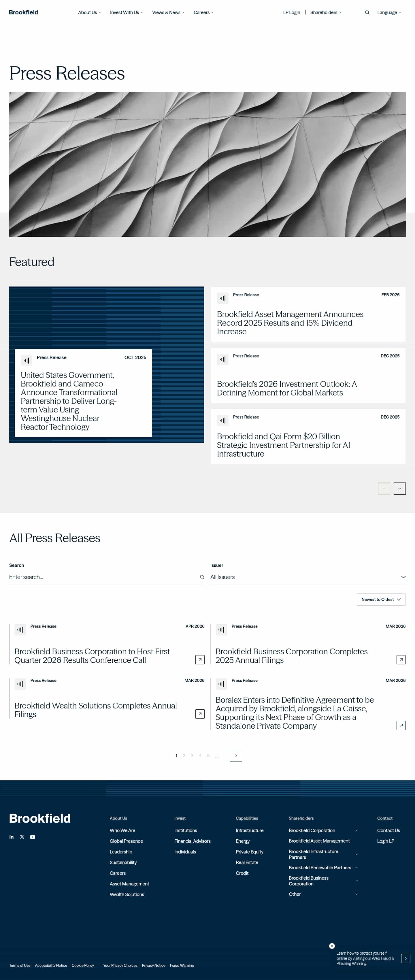Open Brookfield YouTube channel icon
Viewport: 415px width, 980px height.
[33, 836]
